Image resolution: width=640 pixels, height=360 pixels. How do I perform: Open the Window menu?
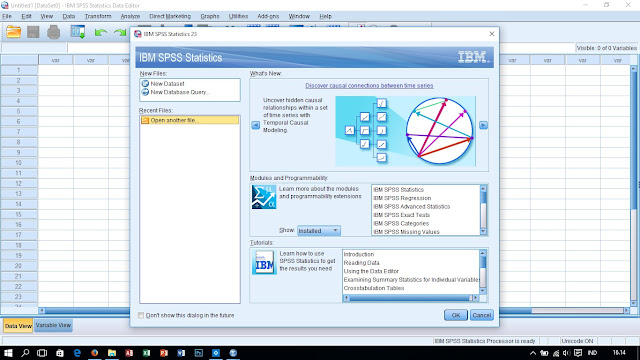(x=299, y=16)
